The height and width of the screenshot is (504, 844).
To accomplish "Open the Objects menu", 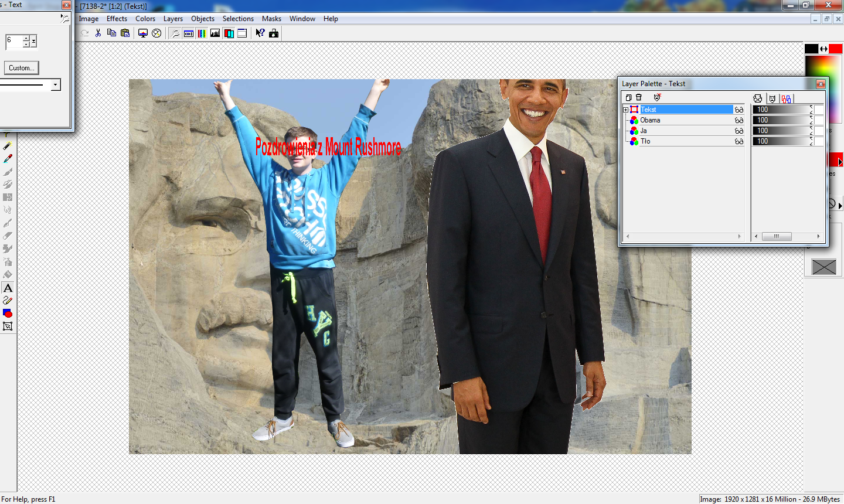I will point(203,19).
